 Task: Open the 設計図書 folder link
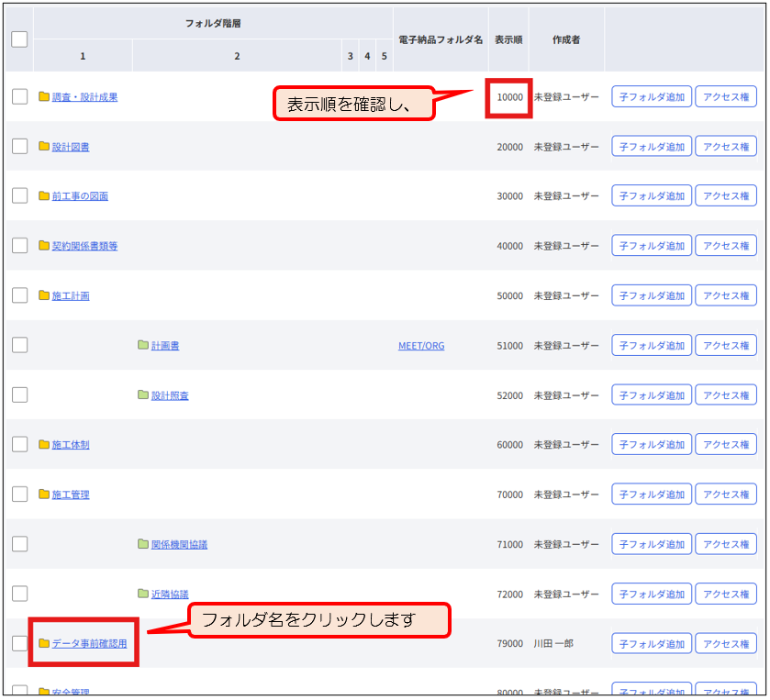71,147
